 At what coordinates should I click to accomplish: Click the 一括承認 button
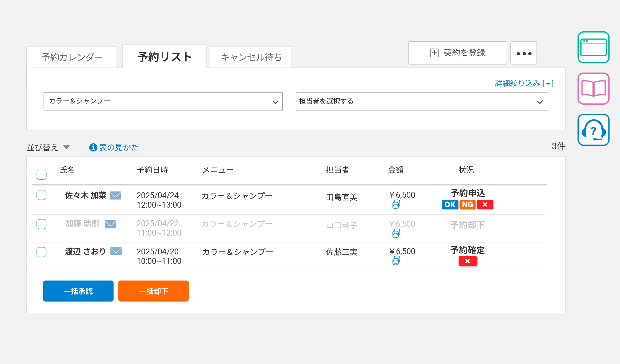coord(78,291)
